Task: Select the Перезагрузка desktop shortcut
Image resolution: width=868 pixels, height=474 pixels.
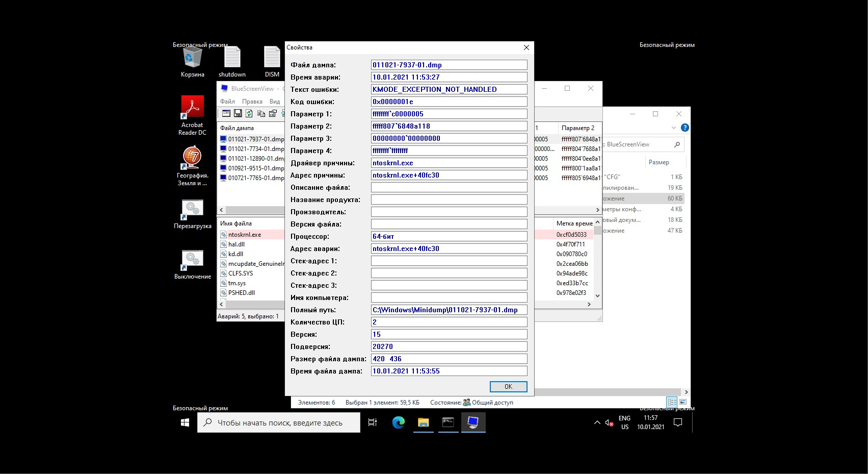Action: pos(192,214)
